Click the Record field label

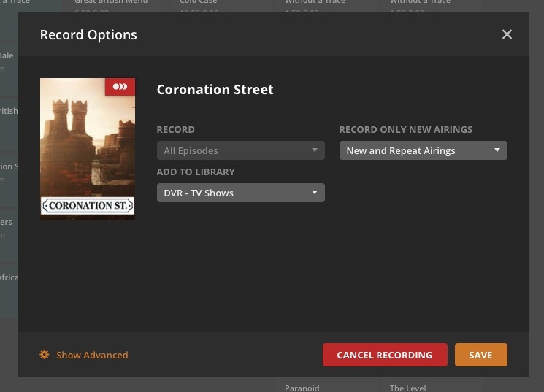pos(175,129)
